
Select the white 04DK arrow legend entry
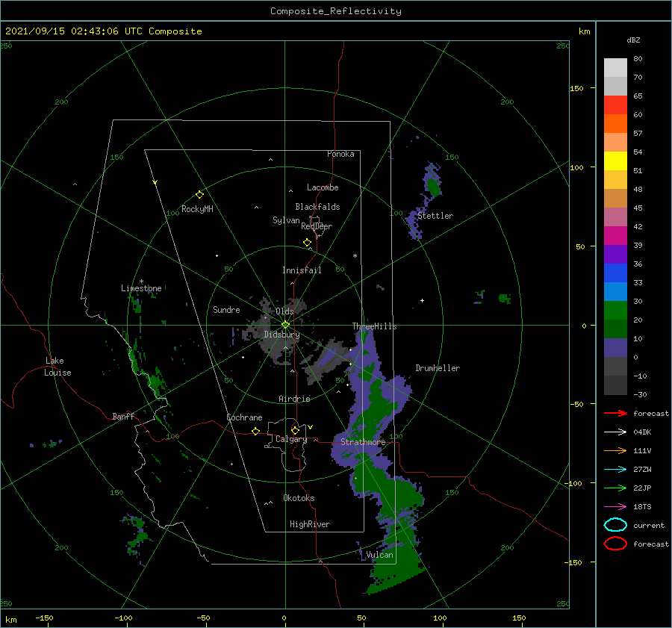pyautogui.click(x=615, y=432)
